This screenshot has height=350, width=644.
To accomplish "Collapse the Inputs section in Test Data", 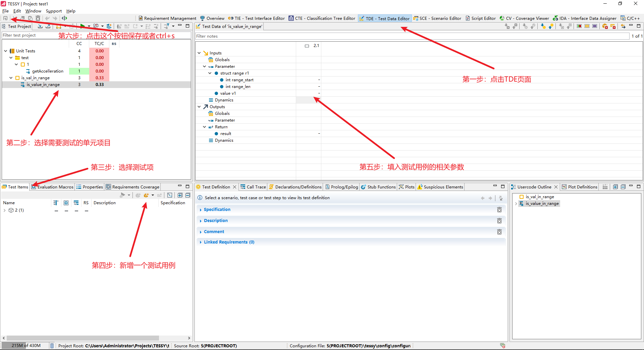I will (199, 53).
